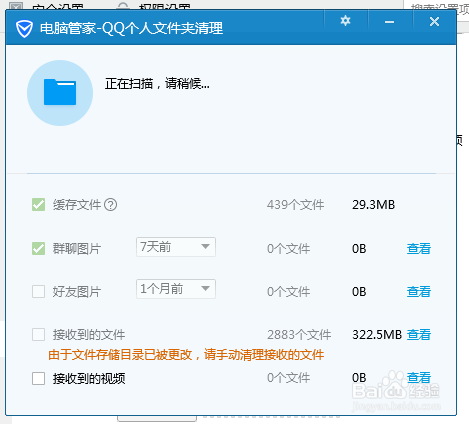Check the 接收到的视频 checkbox
The width and height of the screenshot is (469, 424).
(38, 378)
